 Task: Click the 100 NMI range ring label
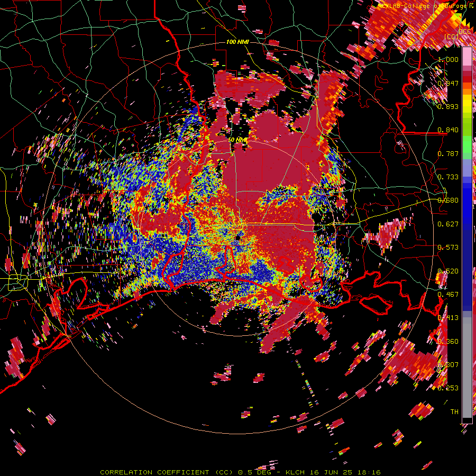[x=237, y=42]
